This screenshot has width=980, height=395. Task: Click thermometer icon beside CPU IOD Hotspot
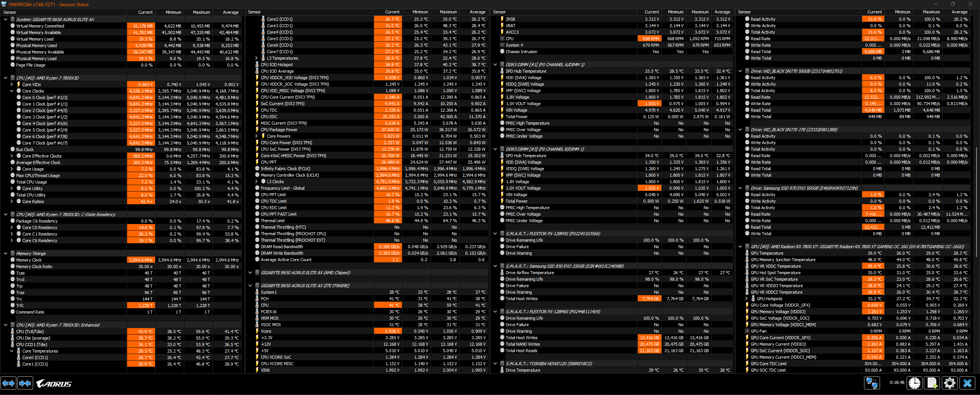pyautogui.click(x=257, y=65)
